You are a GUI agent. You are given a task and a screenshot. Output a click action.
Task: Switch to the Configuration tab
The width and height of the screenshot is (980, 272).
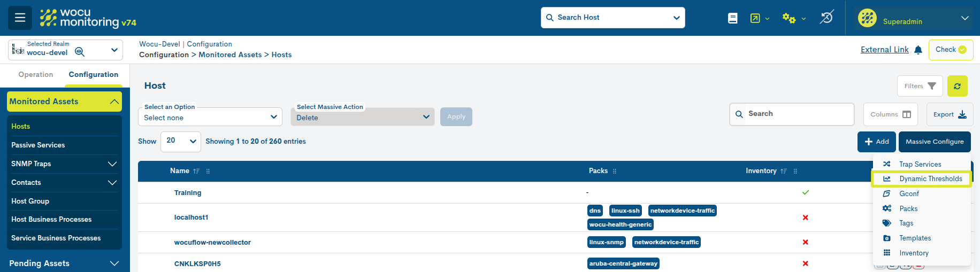point(94,75)
